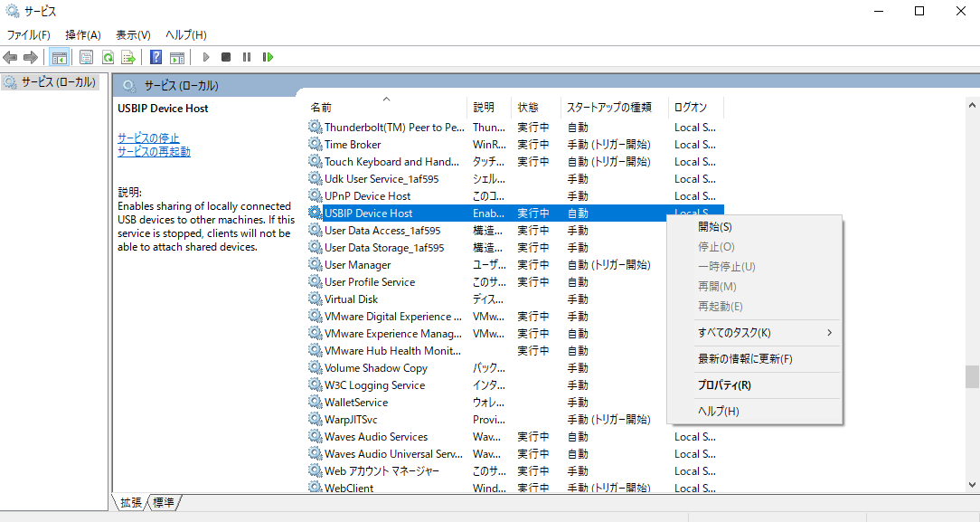The image size is (980, 522).
Task: Toggle the action pane toolbar icon
Action: (x=177, y=58)
